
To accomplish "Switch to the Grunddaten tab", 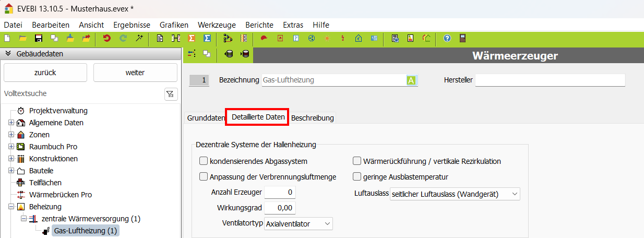I will pos(206,118).
